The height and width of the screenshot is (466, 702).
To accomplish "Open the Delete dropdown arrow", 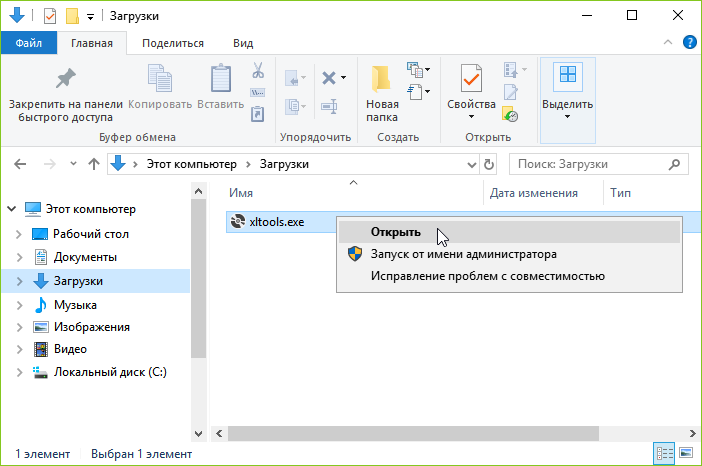I will point(343,78).
